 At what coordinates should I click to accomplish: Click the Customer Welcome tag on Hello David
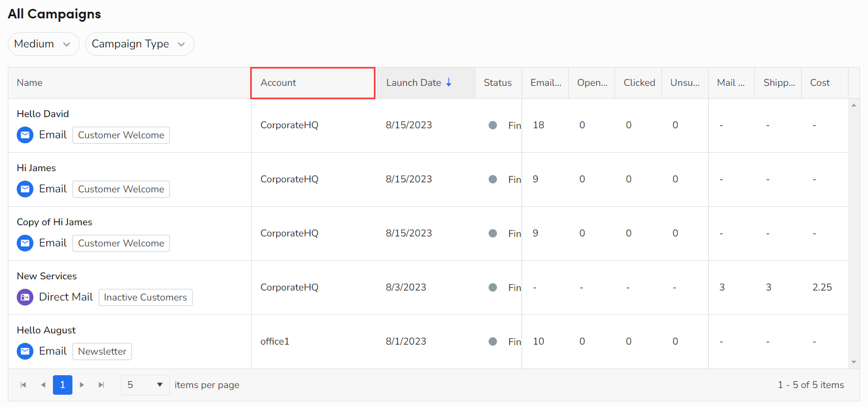click(x=121, y=135)
